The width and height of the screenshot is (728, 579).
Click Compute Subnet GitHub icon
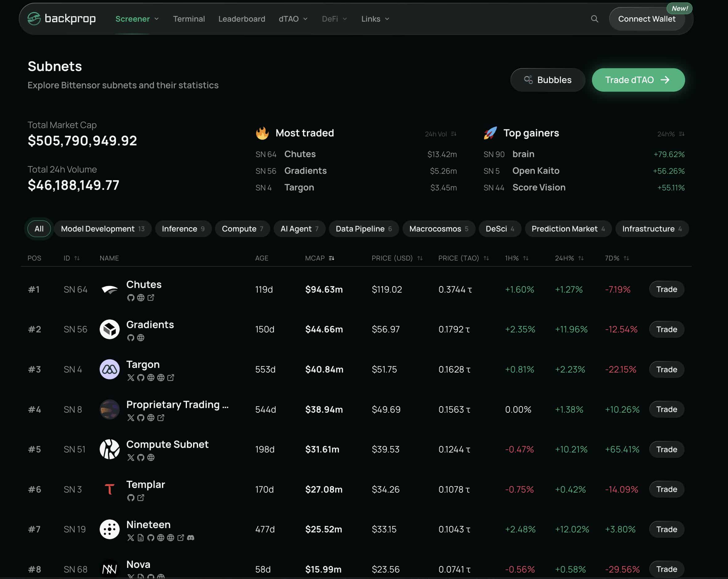(141, 457)
